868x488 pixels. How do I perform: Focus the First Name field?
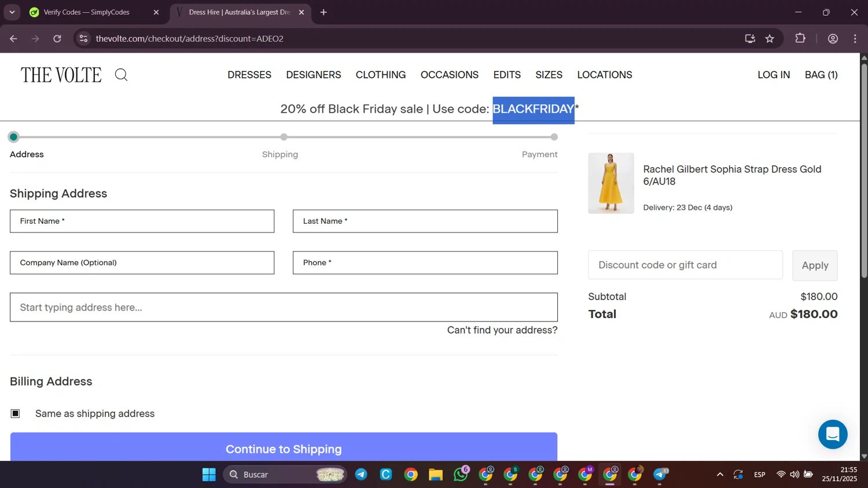[142, 221]
